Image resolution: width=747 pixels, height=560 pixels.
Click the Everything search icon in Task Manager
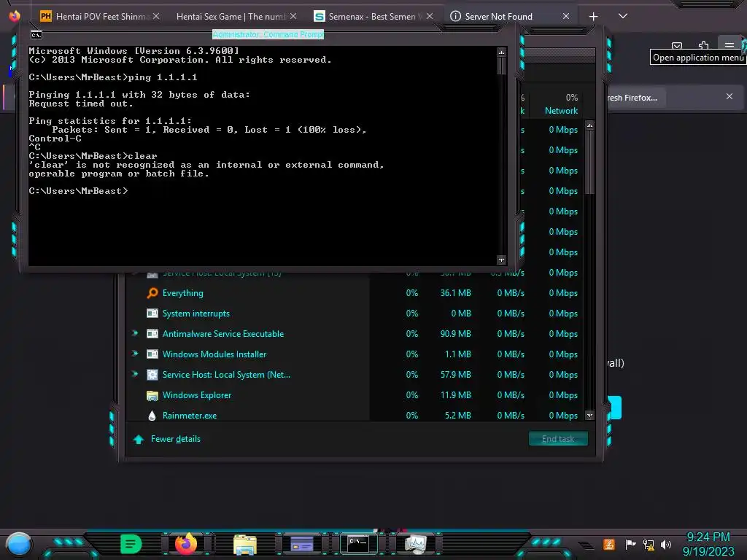pos(152,293)
